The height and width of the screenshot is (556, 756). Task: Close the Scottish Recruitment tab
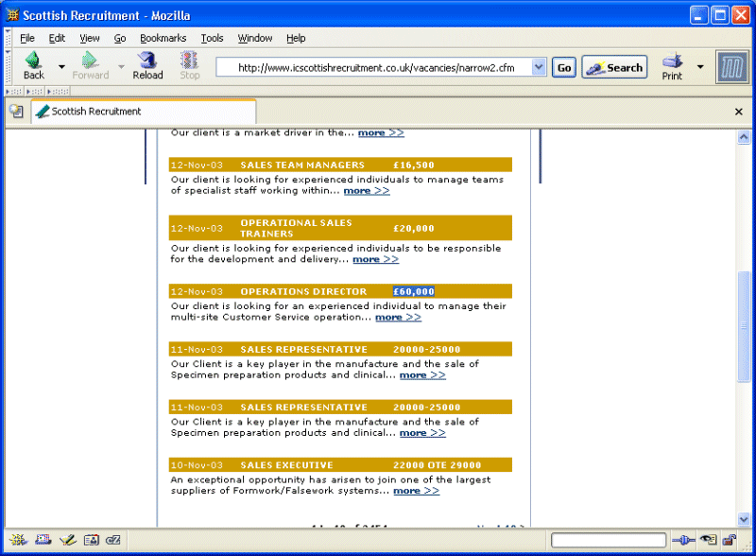pos(738,112)
